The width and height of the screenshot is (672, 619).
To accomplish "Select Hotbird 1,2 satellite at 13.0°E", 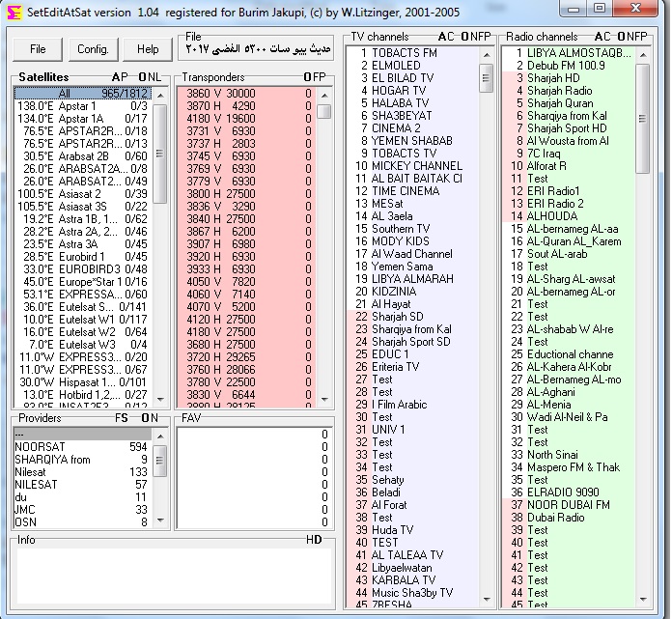I will click(82, 394).
